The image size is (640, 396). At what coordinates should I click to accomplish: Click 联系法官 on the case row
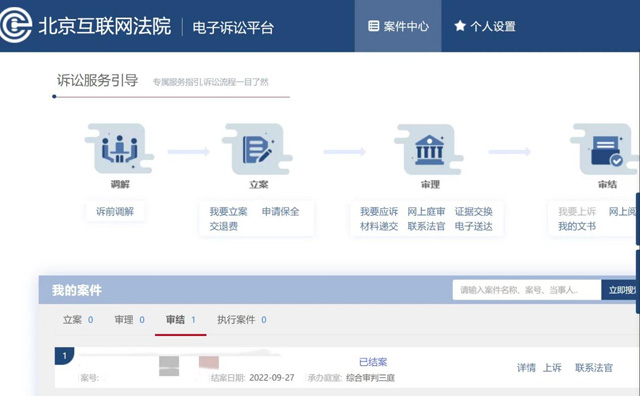594,368
